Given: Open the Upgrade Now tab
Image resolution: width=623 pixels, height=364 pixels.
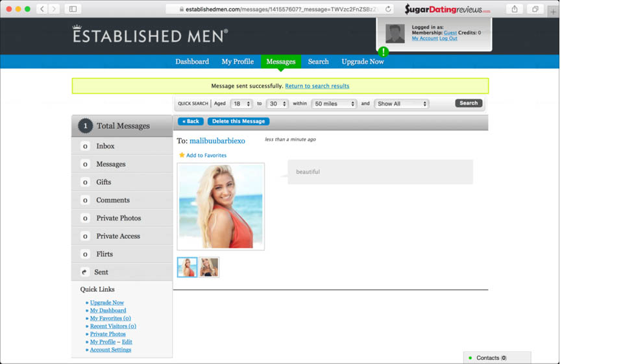Looking at the screenshot, I should coord(363,62).
